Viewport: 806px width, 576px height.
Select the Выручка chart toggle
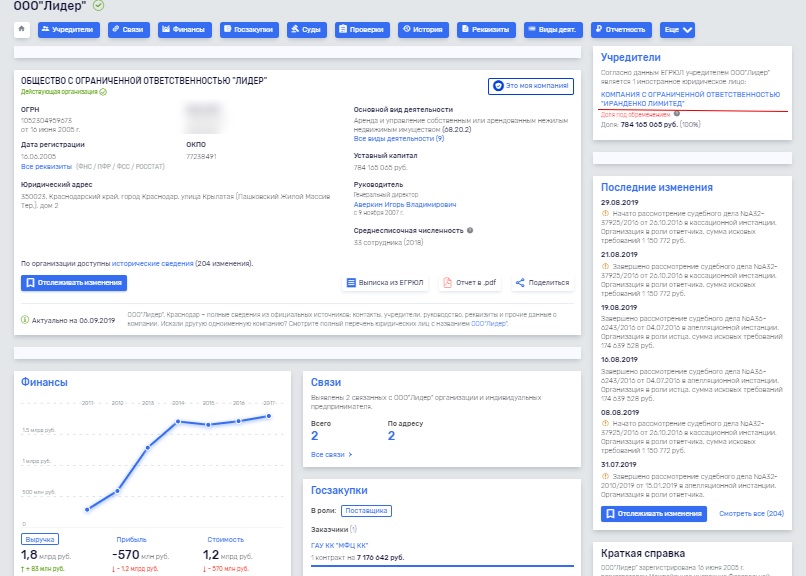(40, 540)
